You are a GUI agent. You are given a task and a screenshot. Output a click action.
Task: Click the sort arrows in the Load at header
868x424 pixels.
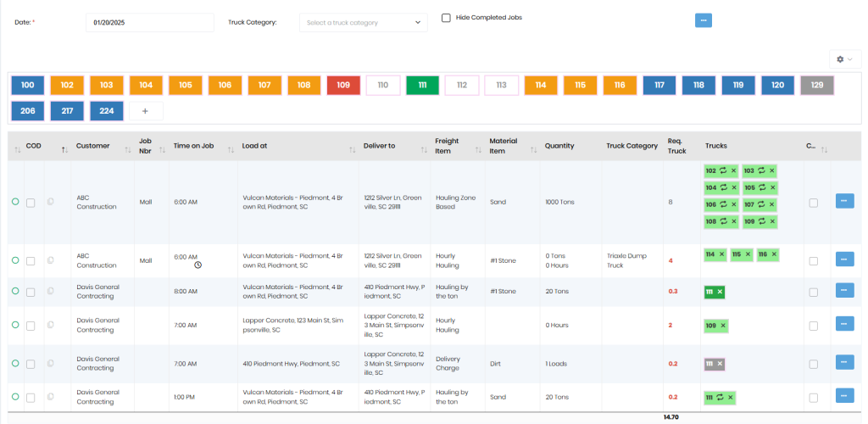(x=351, y=150)
